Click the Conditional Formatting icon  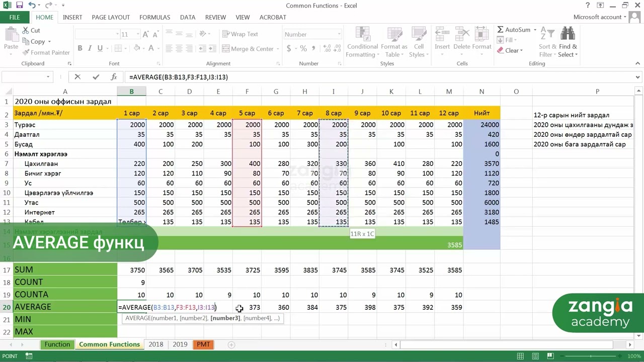click(x=362, y=34)
